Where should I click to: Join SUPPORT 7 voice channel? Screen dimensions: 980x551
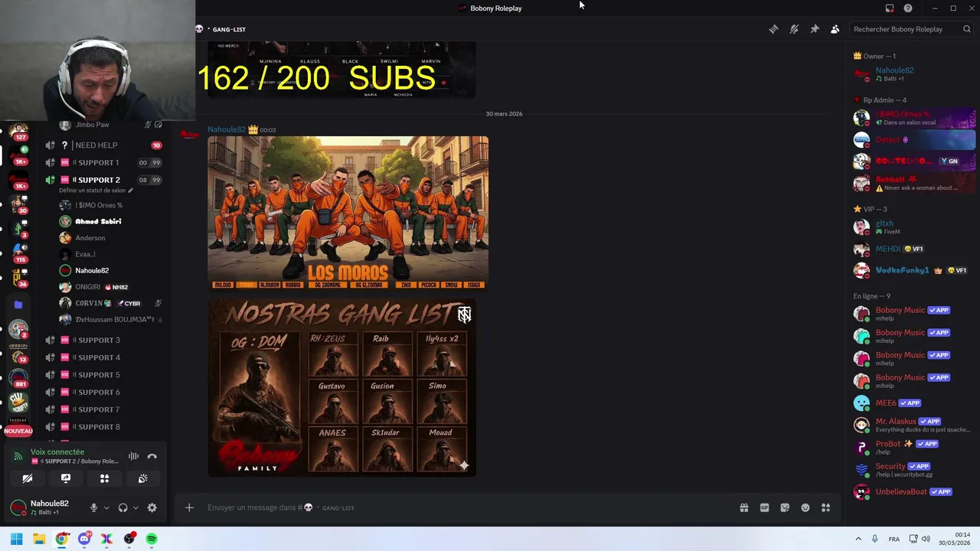(x=103, y=409)
